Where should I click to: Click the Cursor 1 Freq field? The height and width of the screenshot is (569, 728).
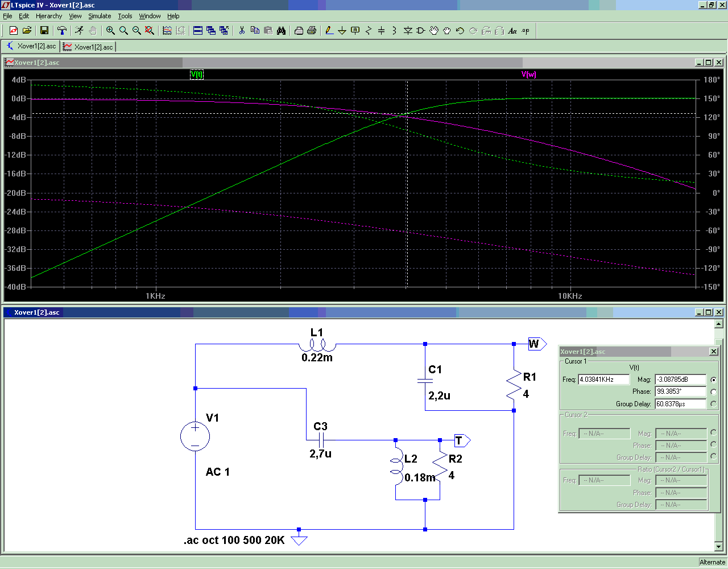(x=603, y=380)
